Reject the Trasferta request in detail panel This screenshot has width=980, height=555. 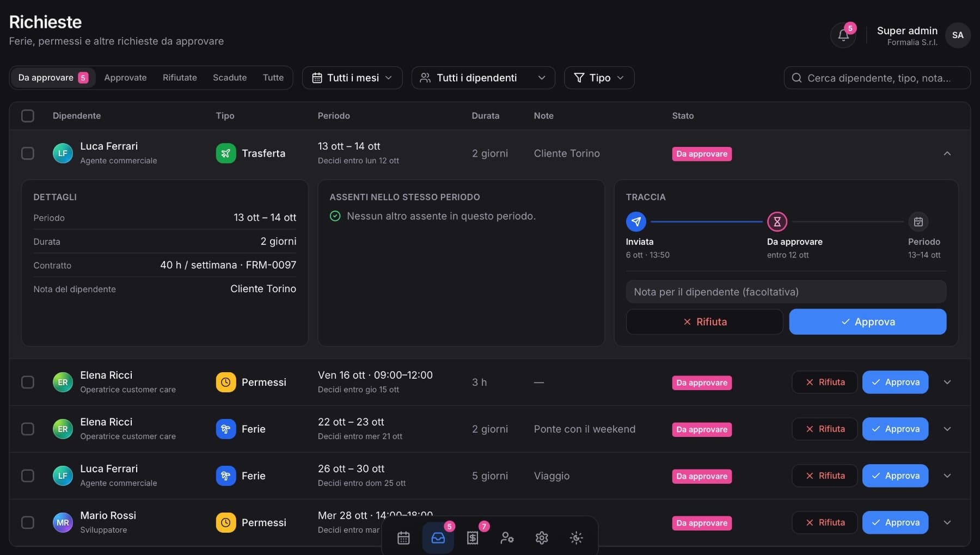click(x=705, y=322)
